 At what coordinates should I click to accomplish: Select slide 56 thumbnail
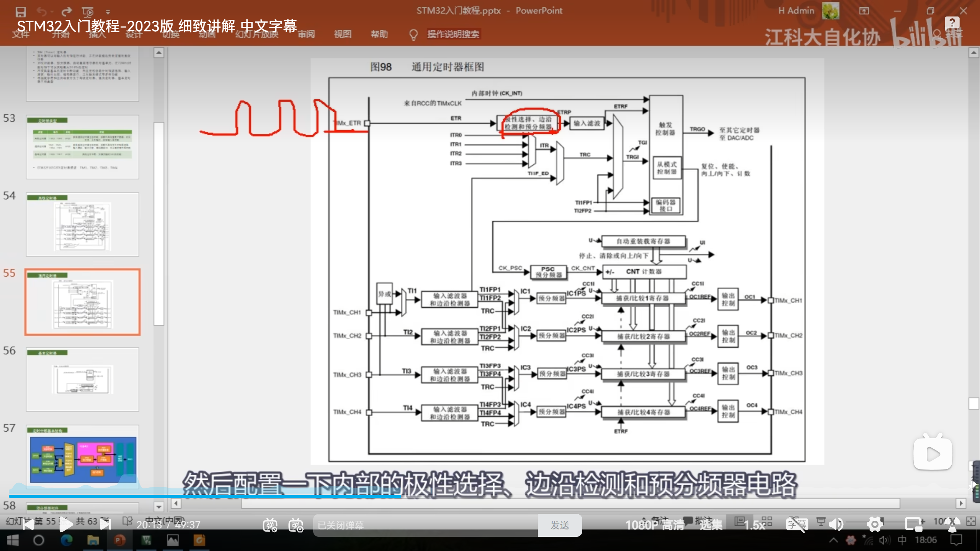(82, 379)
